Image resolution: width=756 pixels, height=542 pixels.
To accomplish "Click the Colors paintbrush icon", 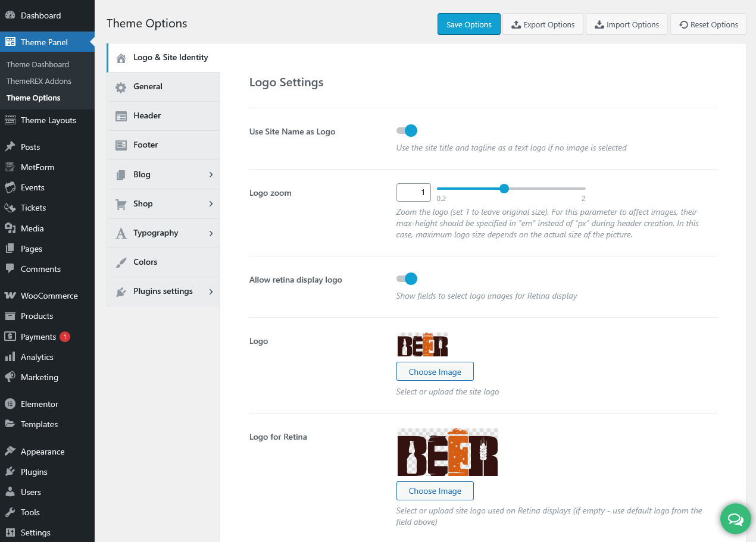I will (x=121, y=262).
